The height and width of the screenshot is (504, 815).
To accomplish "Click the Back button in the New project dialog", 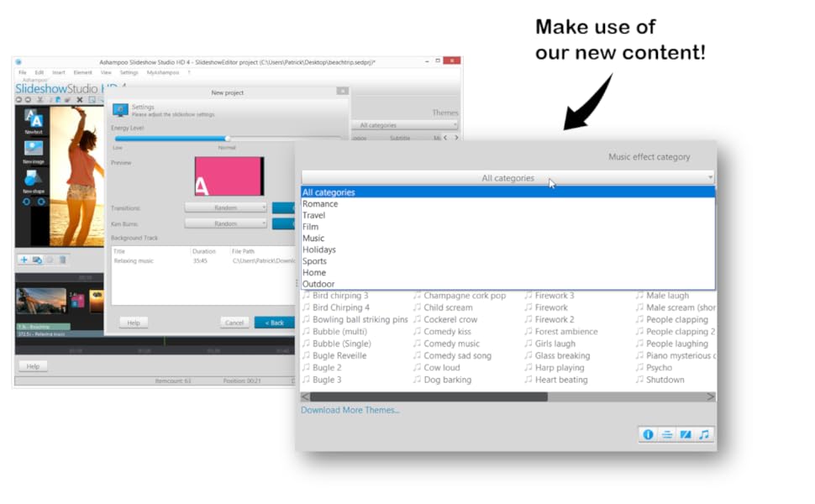I will click(x=275, y=323).
